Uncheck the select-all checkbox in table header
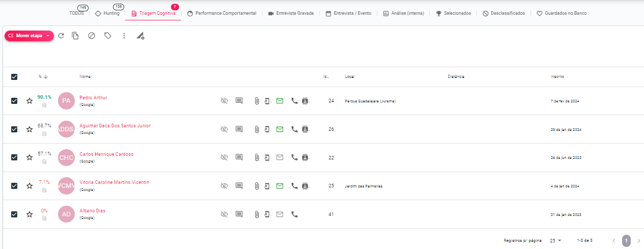Screen dimensions: 644x249 click(x=14, y=77)
